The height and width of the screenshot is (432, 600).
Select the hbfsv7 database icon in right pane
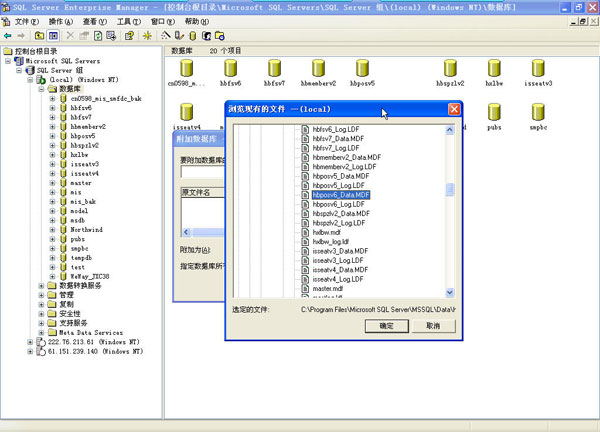point(274,69)
